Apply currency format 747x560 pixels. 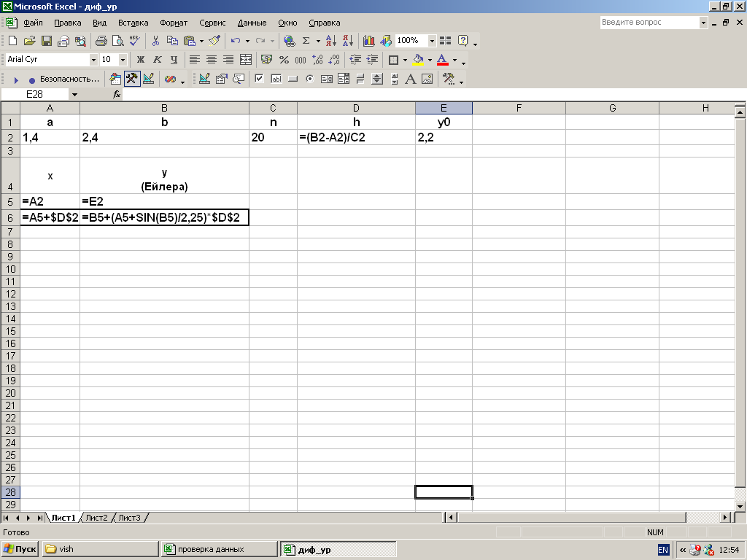(x=267, y=60)
